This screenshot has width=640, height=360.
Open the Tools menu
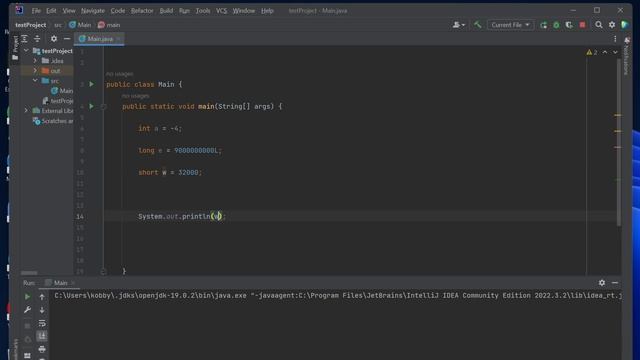tap(202, 11)
